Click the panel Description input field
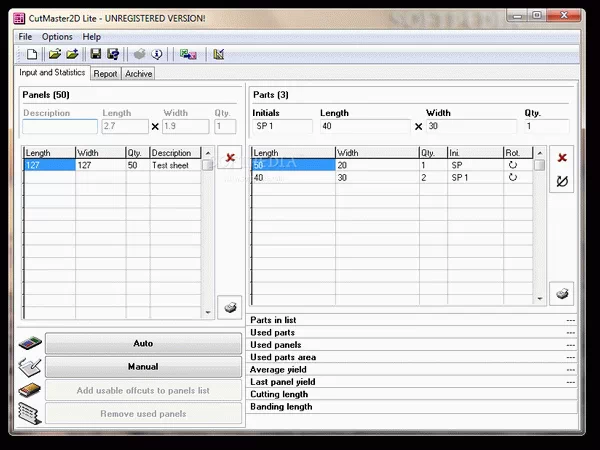 click(60, 126)
